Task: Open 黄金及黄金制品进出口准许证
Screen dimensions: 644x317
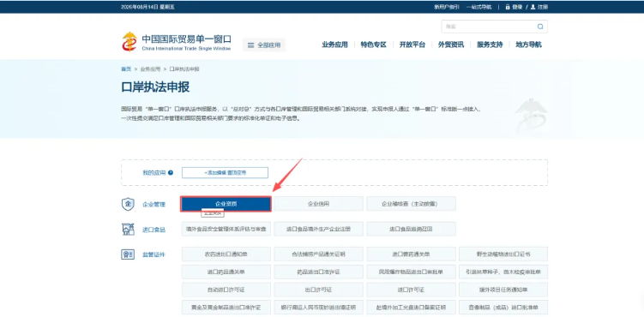Action: click(226, 308)
